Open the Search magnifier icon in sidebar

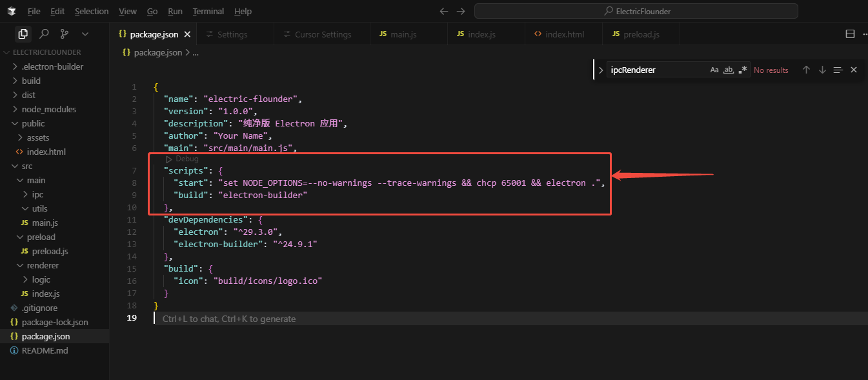click(x=44, y=34)
